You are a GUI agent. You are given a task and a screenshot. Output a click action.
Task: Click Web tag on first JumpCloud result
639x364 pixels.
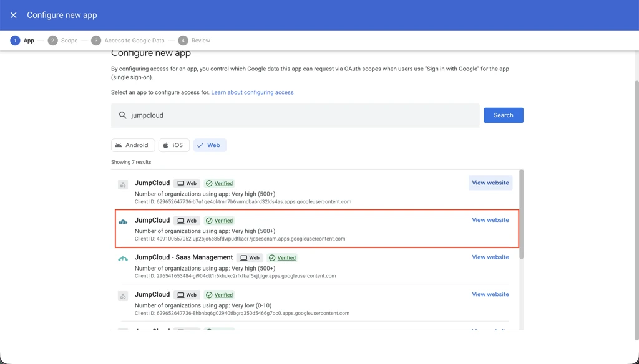pyautogui.click(x=187, y=183)
